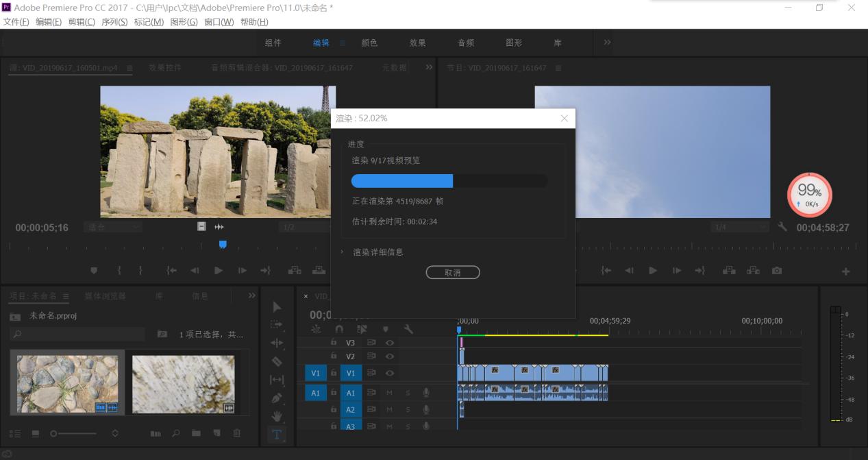Image resolution: width=868 pixels, height=460 pixels.
Task: Toggle snapping with the magnet icon
Action: pyautogui.click(x=340, y=329)
